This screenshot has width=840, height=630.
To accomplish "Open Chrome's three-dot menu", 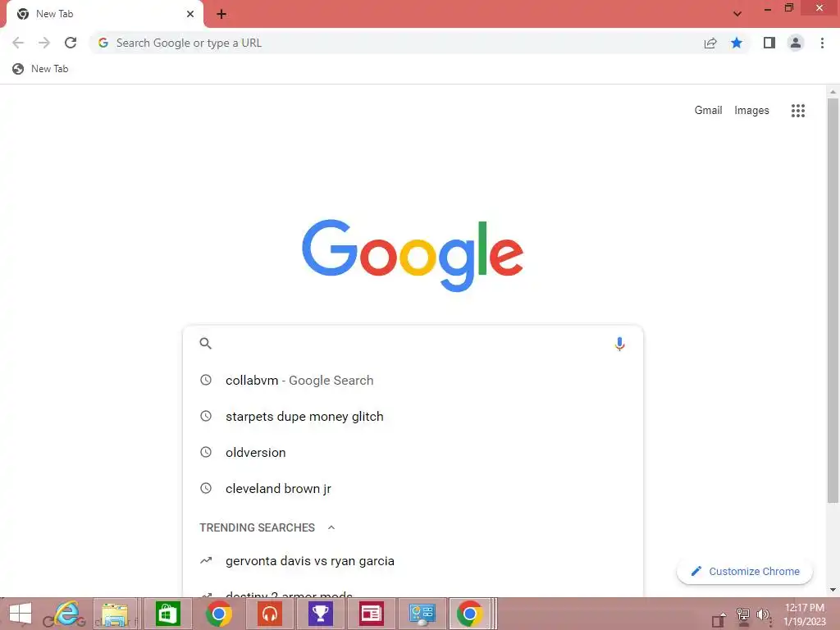I will (x=822, y=43).
